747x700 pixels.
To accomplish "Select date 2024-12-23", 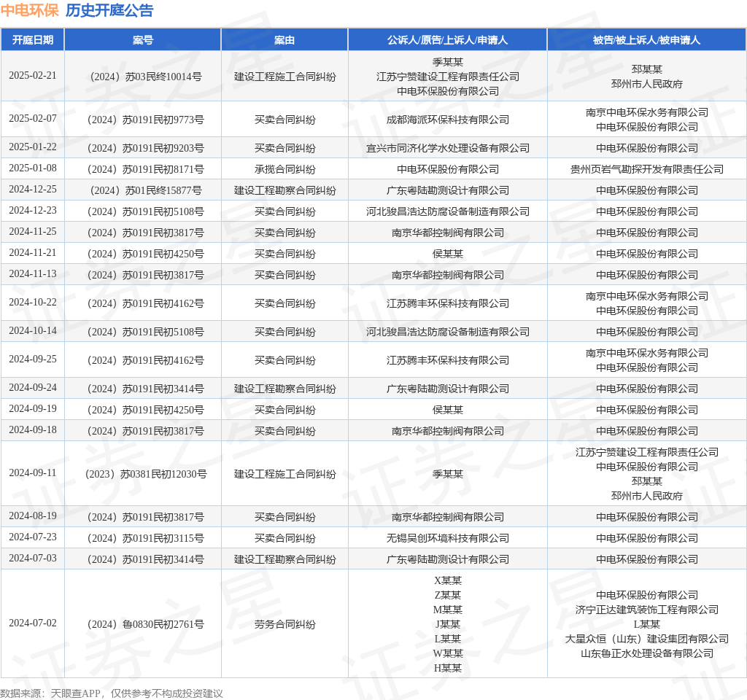I will (x=32, y=211).
